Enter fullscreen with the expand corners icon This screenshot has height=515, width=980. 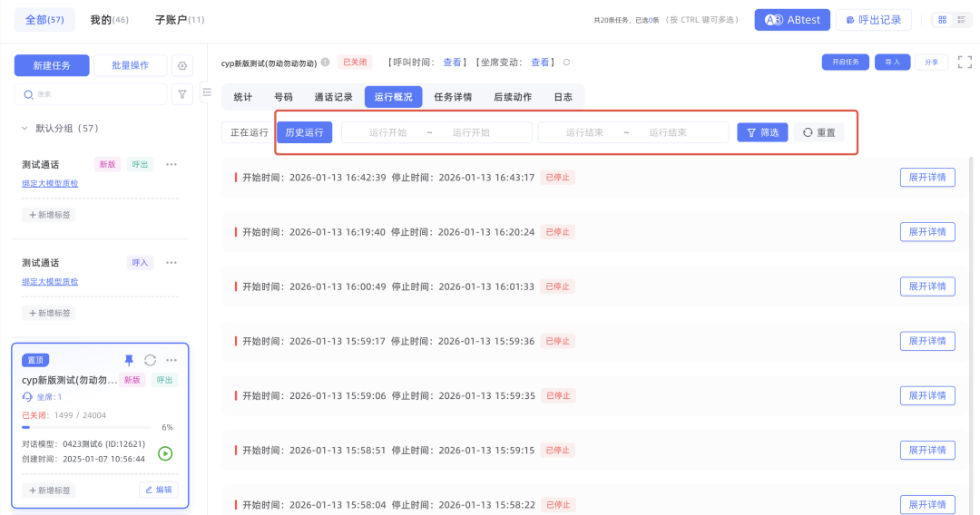click(965, 62)
